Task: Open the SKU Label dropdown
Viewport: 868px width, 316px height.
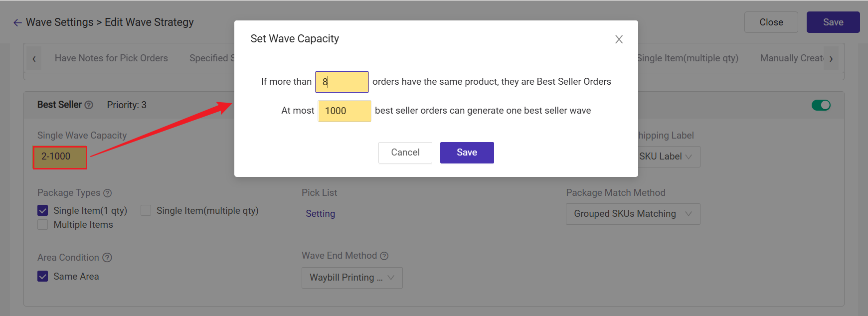Action: (x=667, y=157)
